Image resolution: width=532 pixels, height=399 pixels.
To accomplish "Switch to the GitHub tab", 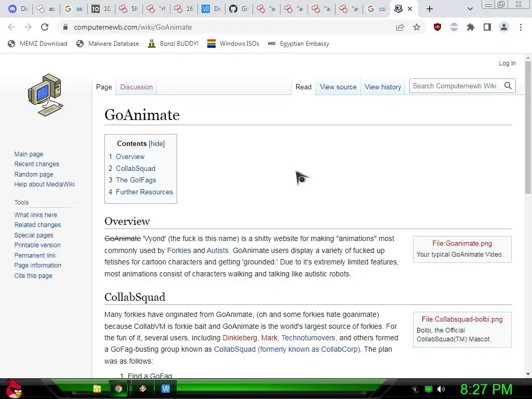I will [239, 9].
